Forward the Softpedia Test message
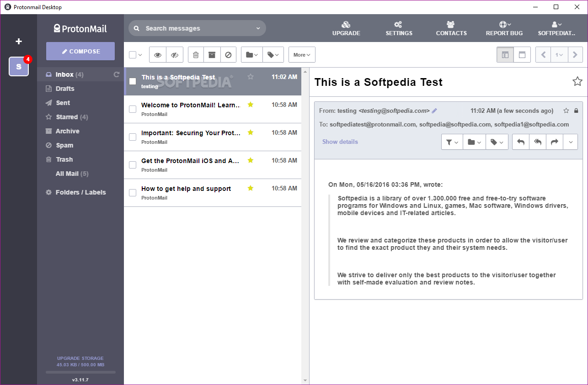588x385 pixels. click(x=554, y=142)
